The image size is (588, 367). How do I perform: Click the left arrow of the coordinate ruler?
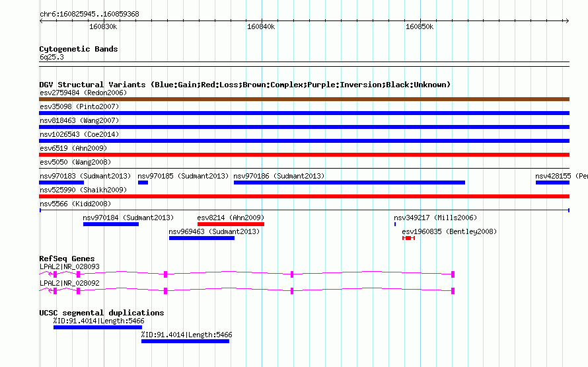point(41,21)
